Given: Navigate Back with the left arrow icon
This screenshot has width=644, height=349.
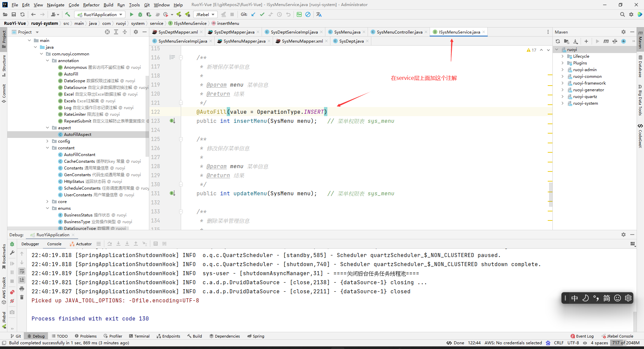Looking at the screenshot, I should click(x=33, y=14).
